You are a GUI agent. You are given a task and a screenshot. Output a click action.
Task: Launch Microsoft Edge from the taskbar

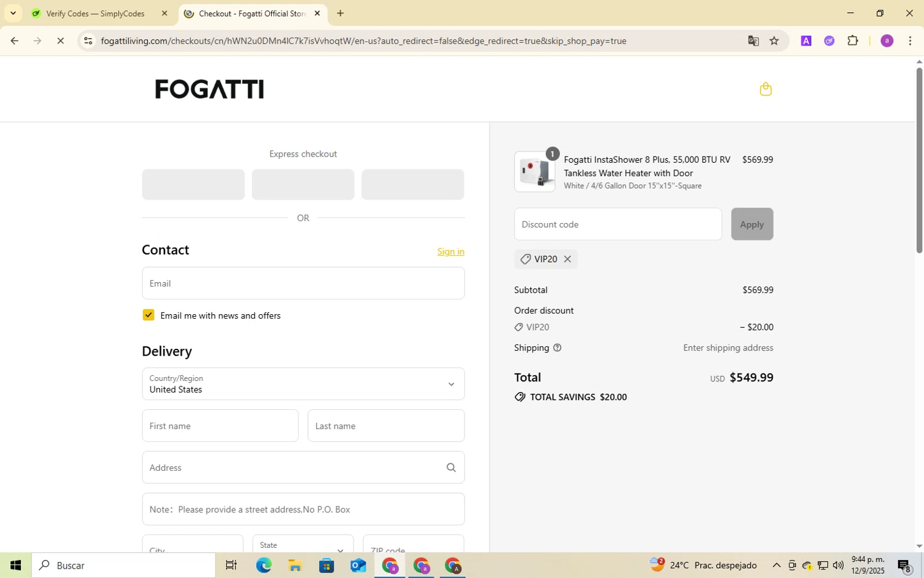(x=264, y=565)
